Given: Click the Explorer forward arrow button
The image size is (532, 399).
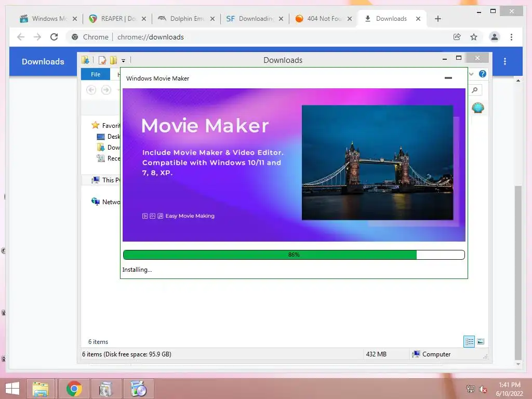Looking at the screenshot, I should pos(106,90).
